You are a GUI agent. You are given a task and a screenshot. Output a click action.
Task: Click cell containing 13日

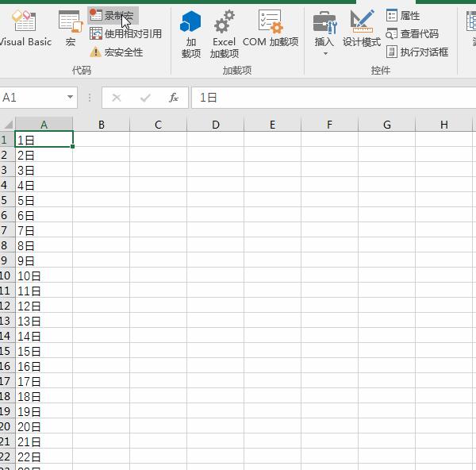coord(44,320)
